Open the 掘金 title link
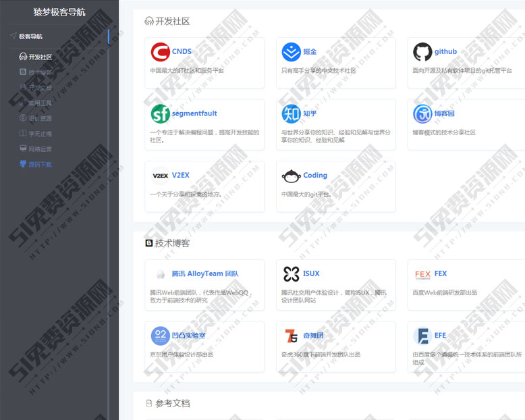Viewport: 525px width, 420px height. 310,51
